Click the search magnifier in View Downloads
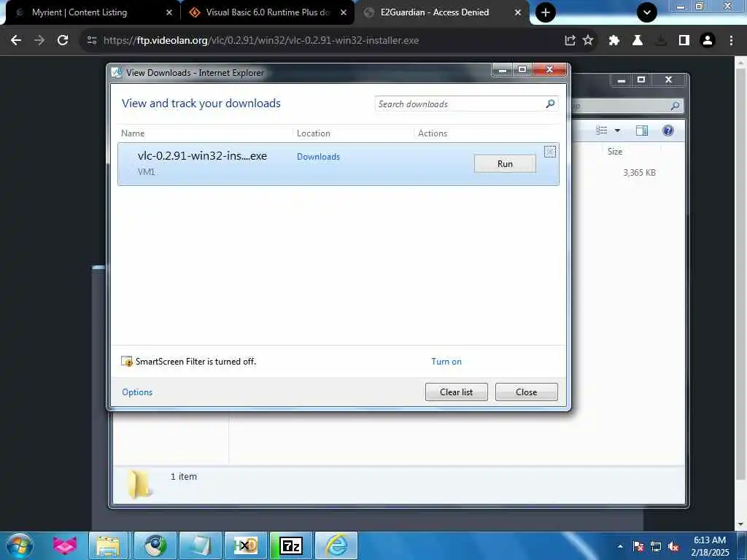The image size is (747, 560). pyautogui.click(x=550, y=104)
